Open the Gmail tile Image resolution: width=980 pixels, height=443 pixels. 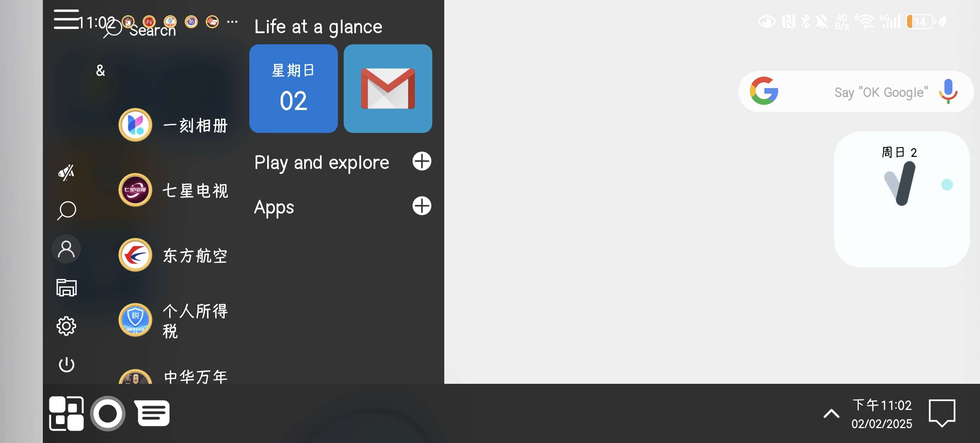[x=388, y=88]
